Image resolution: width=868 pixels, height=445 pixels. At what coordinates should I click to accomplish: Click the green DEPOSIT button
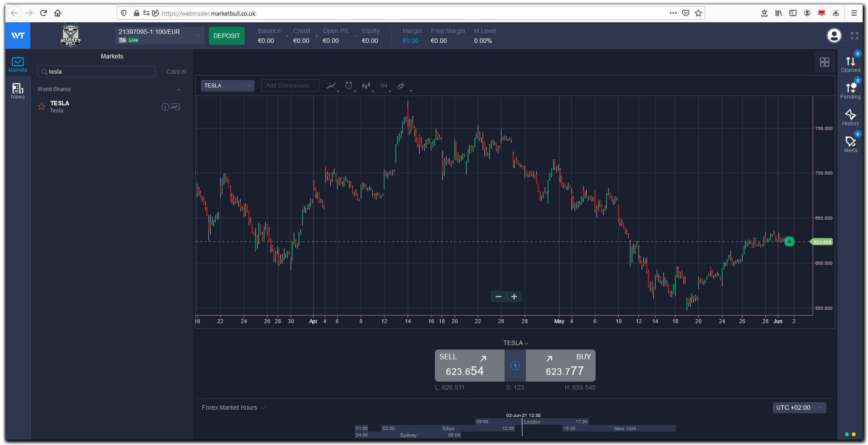tap(226, 36)
